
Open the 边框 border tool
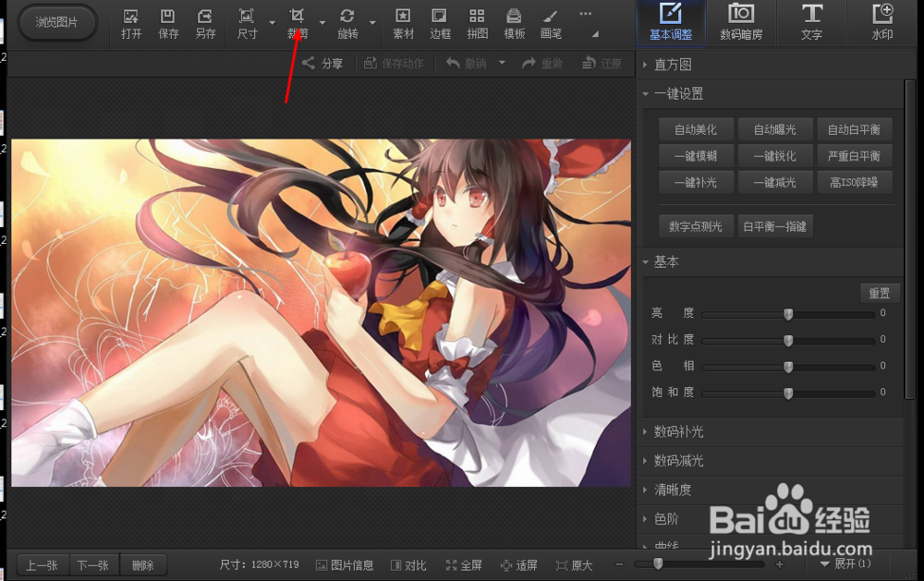pyautogui.click(x=440, y=24)
